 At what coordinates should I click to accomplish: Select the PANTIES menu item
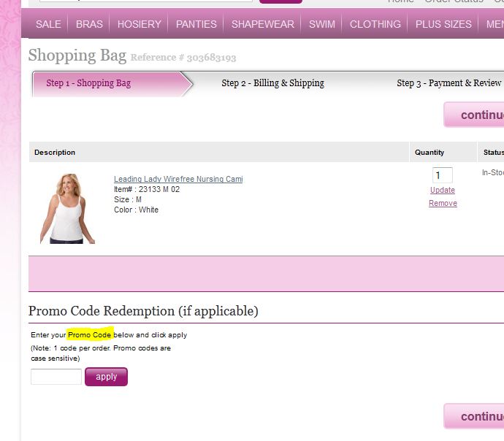pos(196,24)
